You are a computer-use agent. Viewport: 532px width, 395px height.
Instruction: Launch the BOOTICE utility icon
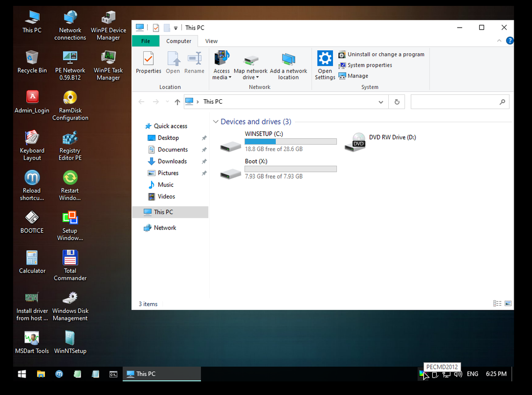[32, 222]
